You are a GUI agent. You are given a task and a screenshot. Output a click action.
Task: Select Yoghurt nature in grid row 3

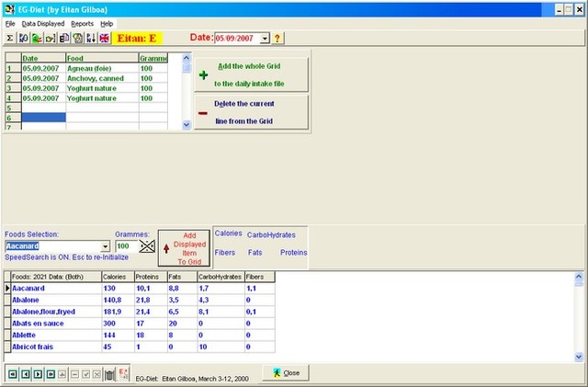[102, 88]
